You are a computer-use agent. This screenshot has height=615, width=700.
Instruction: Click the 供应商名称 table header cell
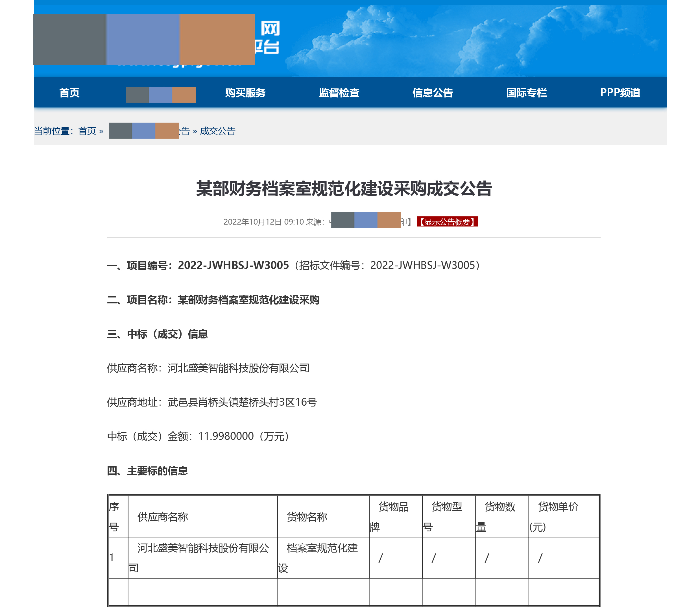click(203, 516)
